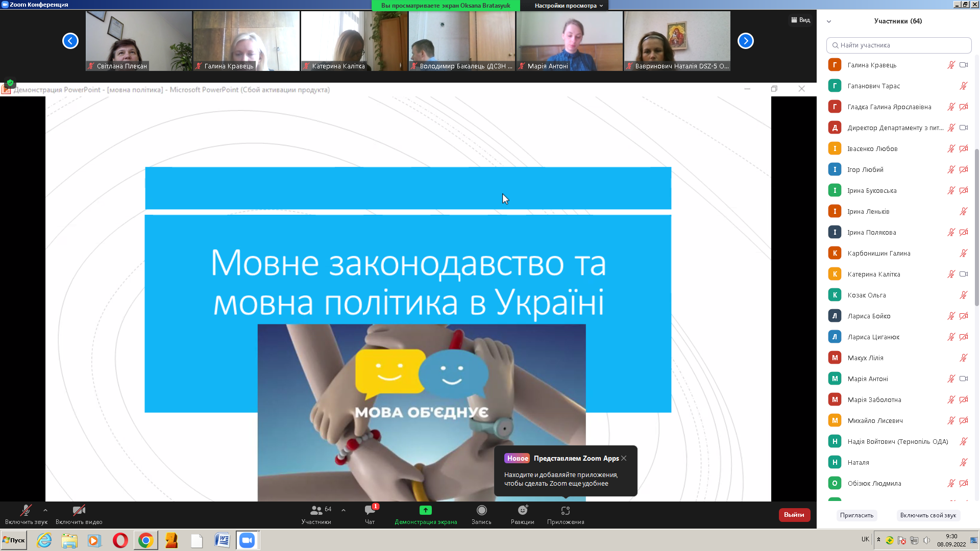Viewport: 980px width, 551px height.
Task: Select participant Лариса Циганюк
Action: [898, 337]
